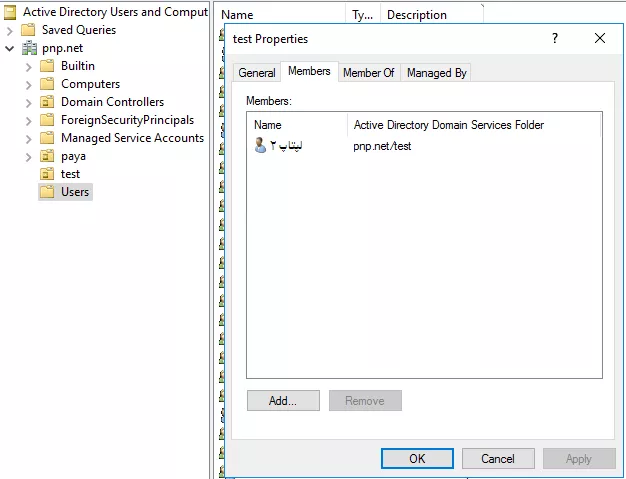Expand the ForeignSecurityPrincipals node

tap(28, 121)
